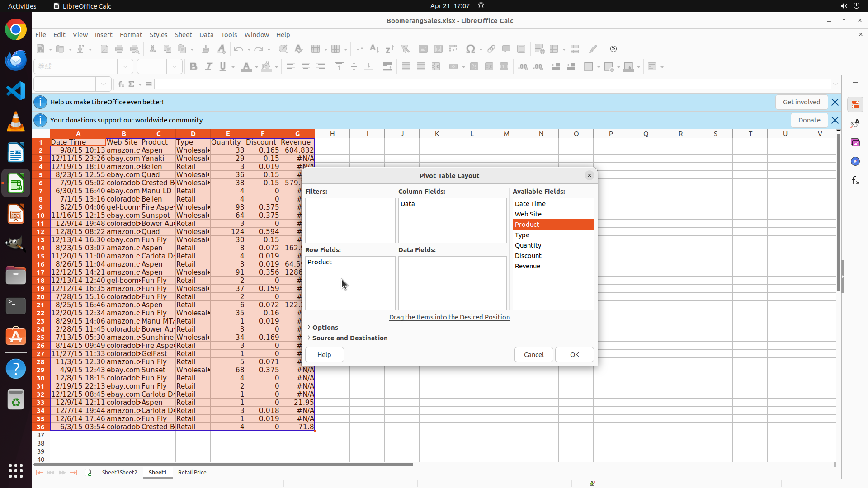Switch to the Retail Price sheet tab

click(192, 473)
